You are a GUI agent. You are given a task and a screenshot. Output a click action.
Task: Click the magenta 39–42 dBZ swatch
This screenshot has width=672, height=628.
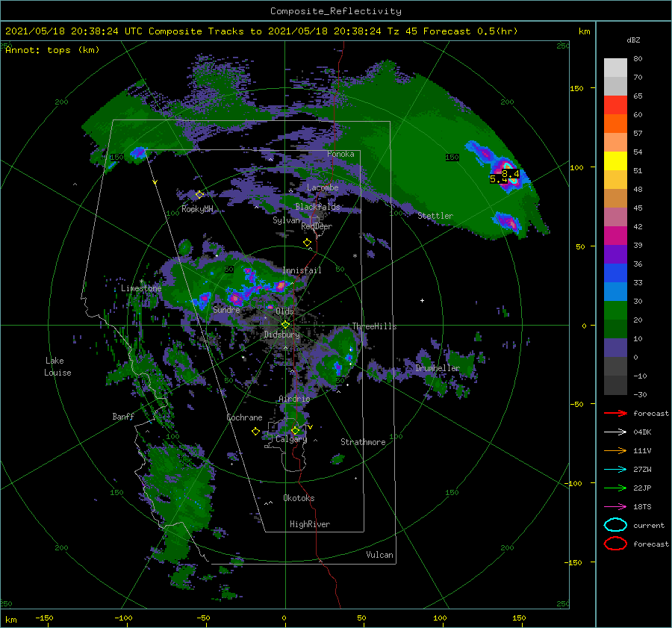[615, 236]
